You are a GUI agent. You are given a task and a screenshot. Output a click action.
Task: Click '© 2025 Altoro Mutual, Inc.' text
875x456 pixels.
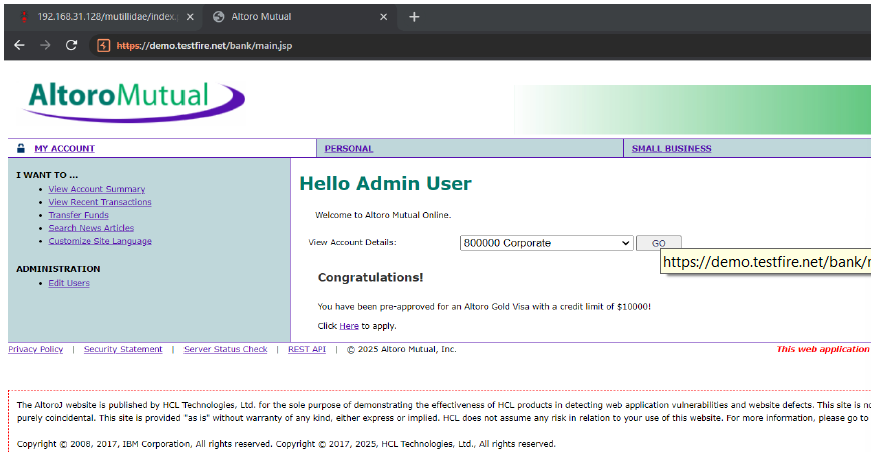[x=402, y=349]
